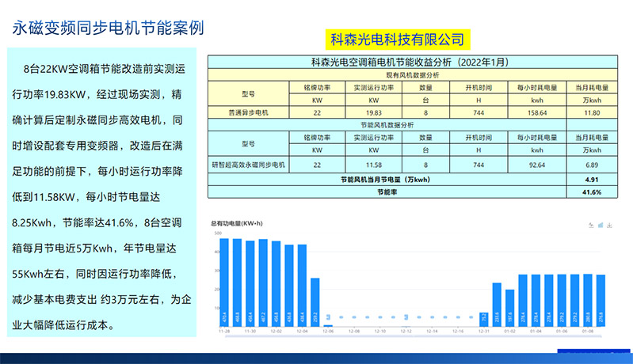Select the 197.6 bar at 01-02
Viewport: 633px width, 364px height.
click(x=509, y=308)
